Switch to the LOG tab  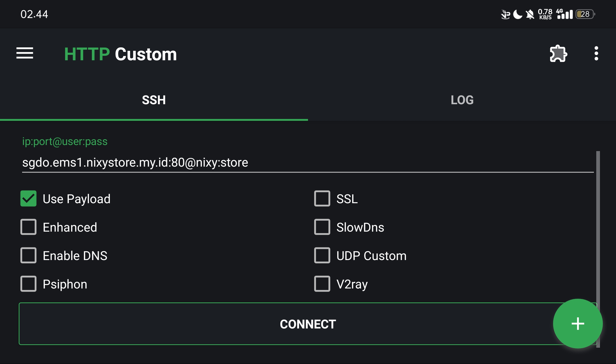pos(462,100)
